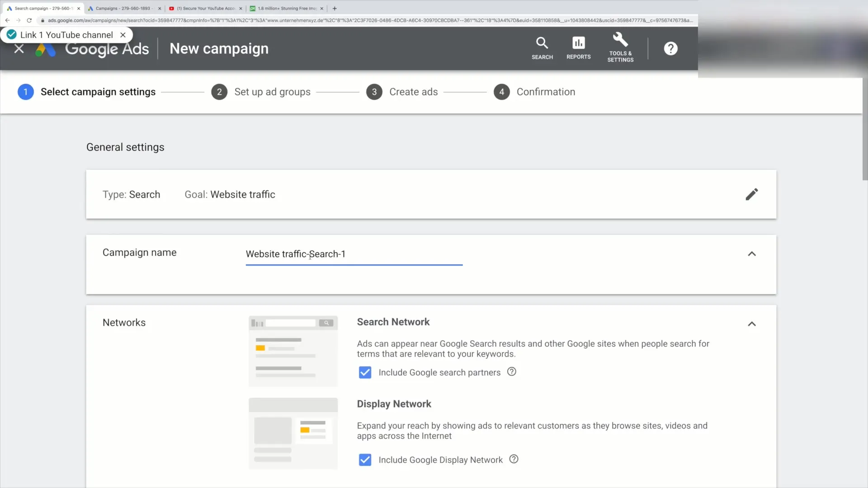Open Reports panel

578,48
